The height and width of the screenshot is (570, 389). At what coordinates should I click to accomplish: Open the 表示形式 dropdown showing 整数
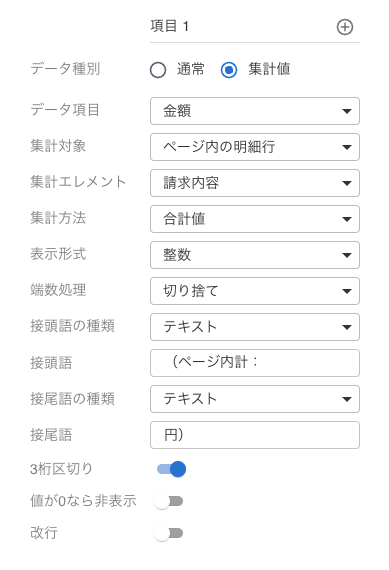tap(255, 255)
